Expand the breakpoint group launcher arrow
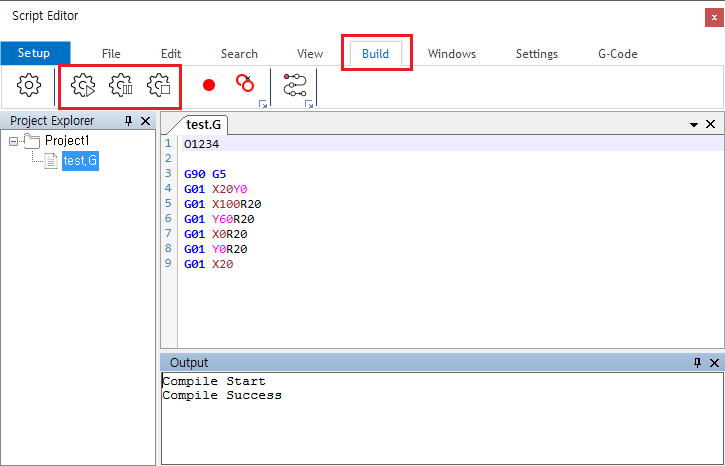The image size is (725, 466). tap(263, 104)
